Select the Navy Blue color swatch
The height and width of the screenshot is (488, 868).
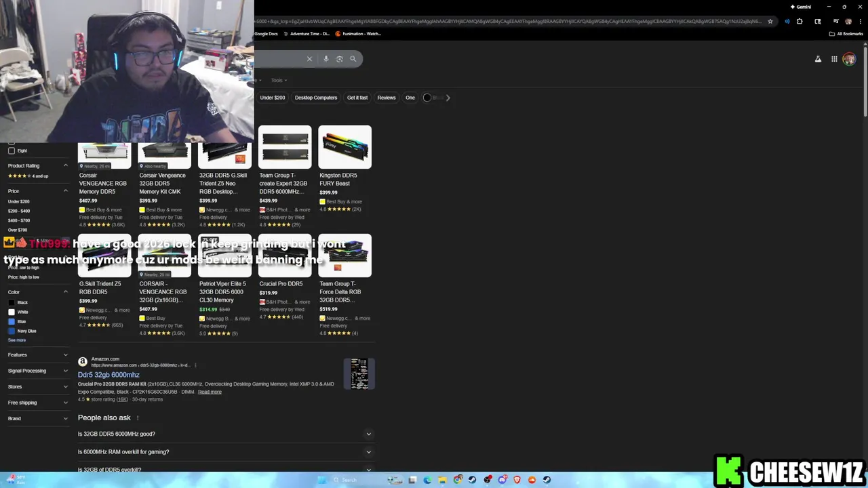[12, 331]
